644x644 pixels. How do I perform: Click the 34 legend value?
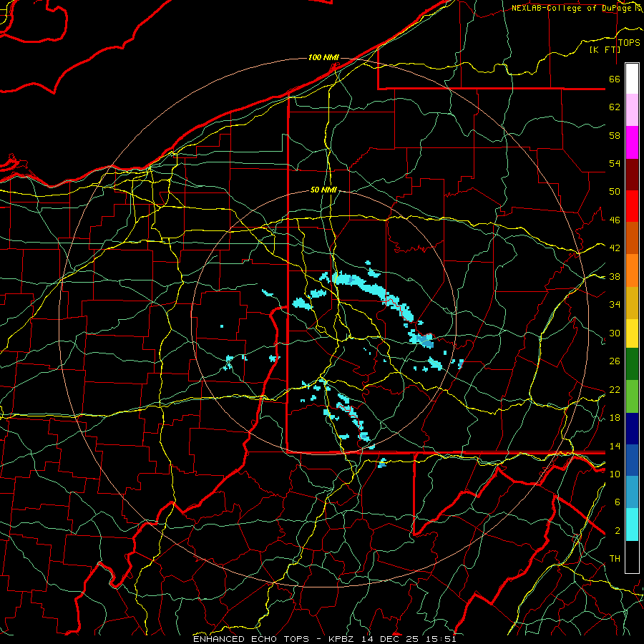(x=615, y=305)
